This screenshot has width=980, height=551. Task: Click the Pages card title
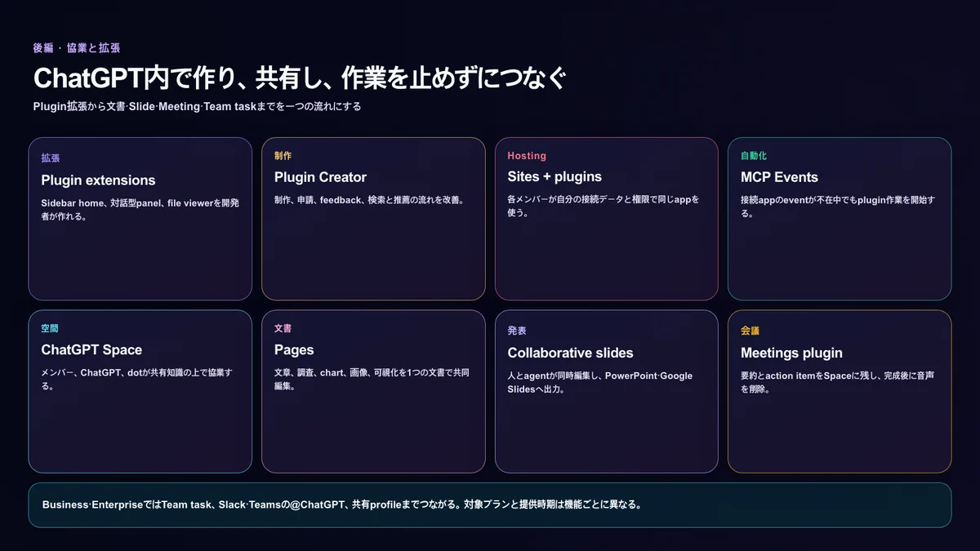(294, 350)
